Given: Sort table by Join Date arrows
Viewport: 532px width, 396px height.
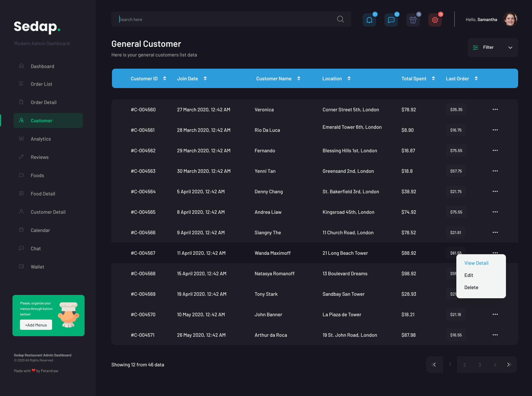Looking at the screenshot, I should (205, 78).
